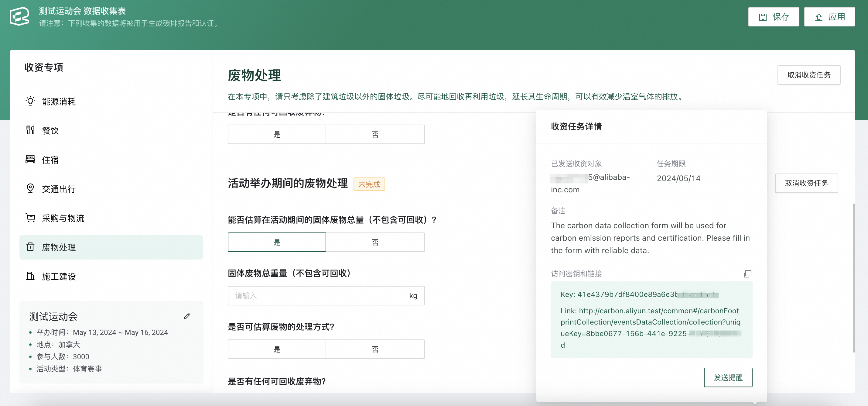
Task: Select 是 for top recyclable waste question
Action: click(x=277, y=134)
